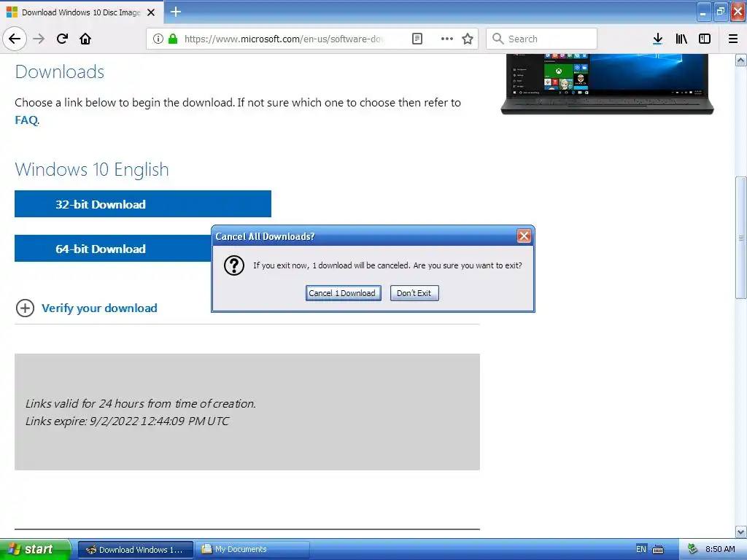Click the question mark icon in dialog

[234, 265]
